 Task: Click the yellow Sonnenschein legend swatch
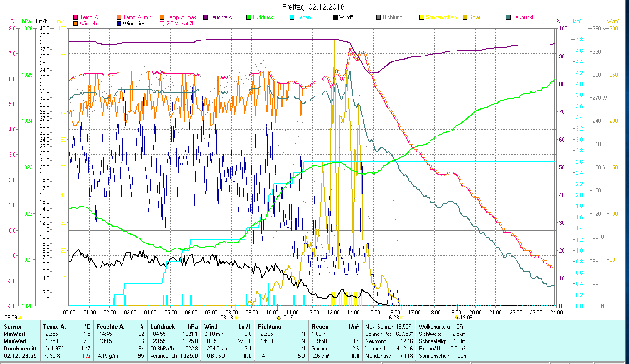[x=422, y=17]
